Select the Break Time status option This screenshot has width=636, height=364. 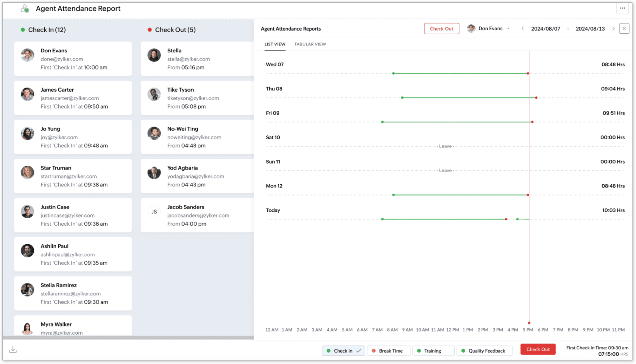389,351
